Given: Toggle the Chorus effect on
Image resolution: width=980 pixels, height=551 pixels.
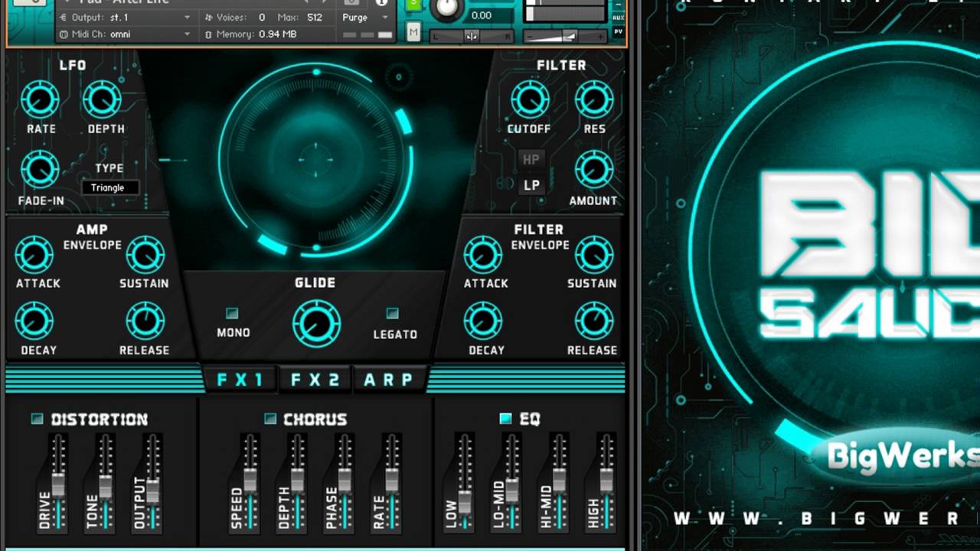Looking at the screenshot, I should (x=269, y=419).
